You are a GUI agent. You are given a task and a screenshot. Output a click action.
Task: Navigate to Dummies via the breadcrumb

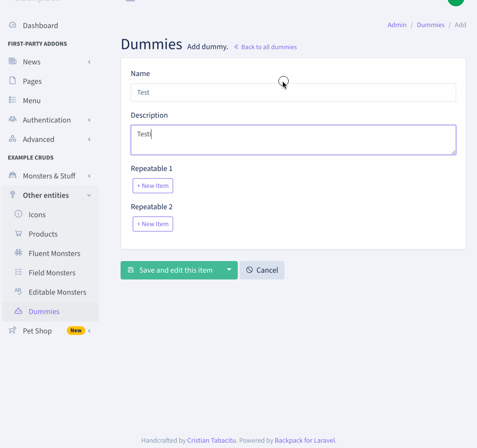point(431,25)
